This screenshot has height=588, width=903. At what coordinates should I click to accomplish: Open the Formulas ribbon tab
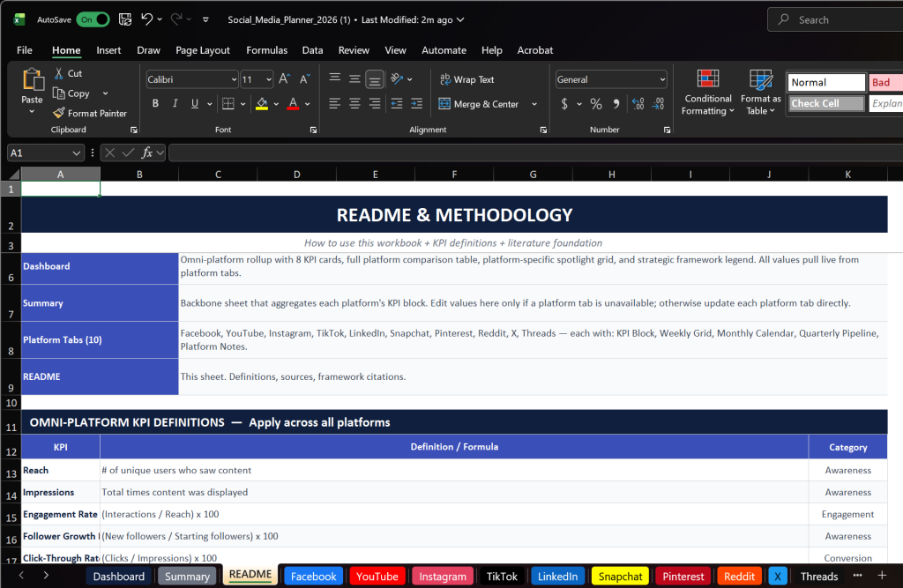point(266,50)
